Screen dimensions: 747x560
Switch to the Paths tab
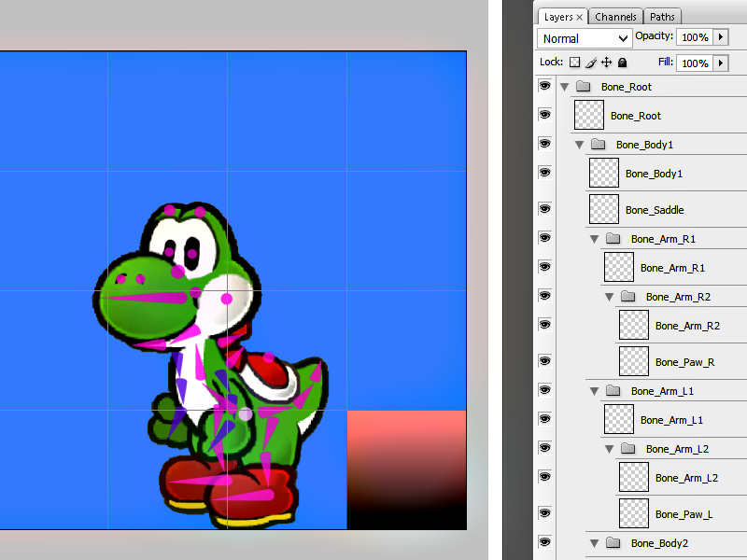point(662,17)
